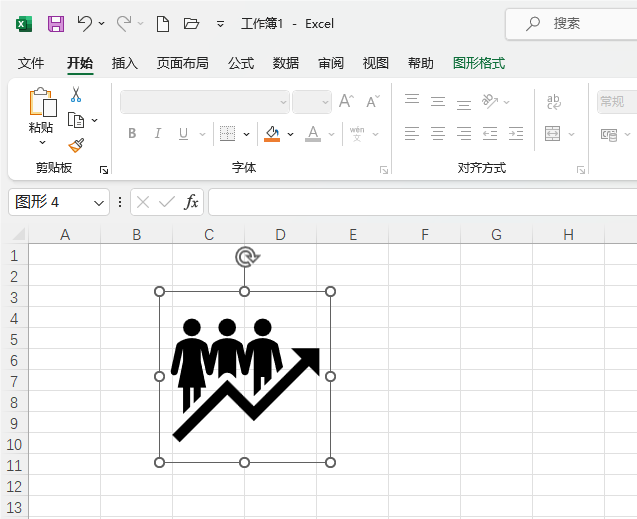
Task: Toggle Align Right
Action: [464, 133]
